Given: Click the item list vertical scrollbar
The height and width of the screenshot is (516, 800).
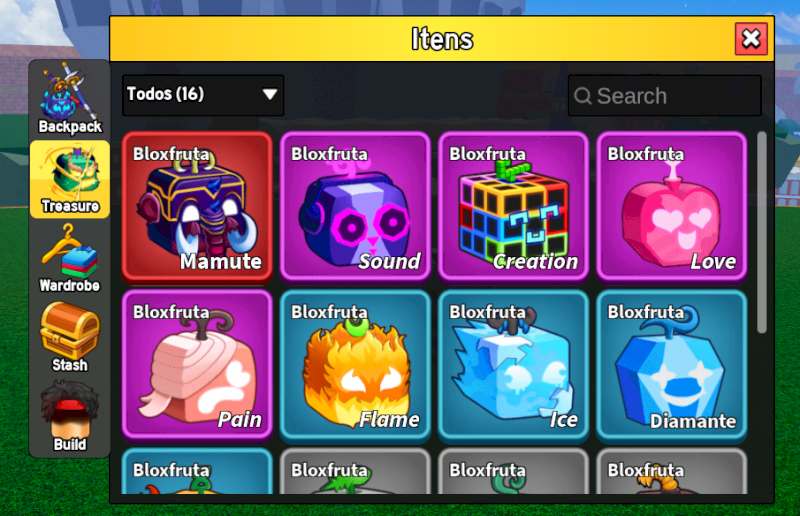Looking at the screenshot, I should pos(762,233).
